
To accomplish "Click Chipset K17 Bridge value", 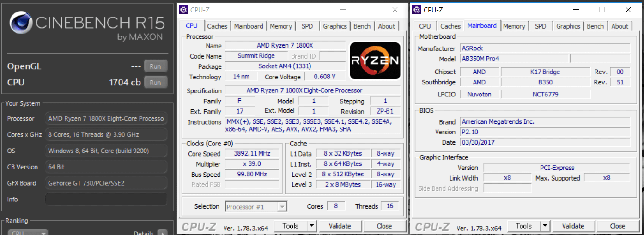I will point(545,72).
